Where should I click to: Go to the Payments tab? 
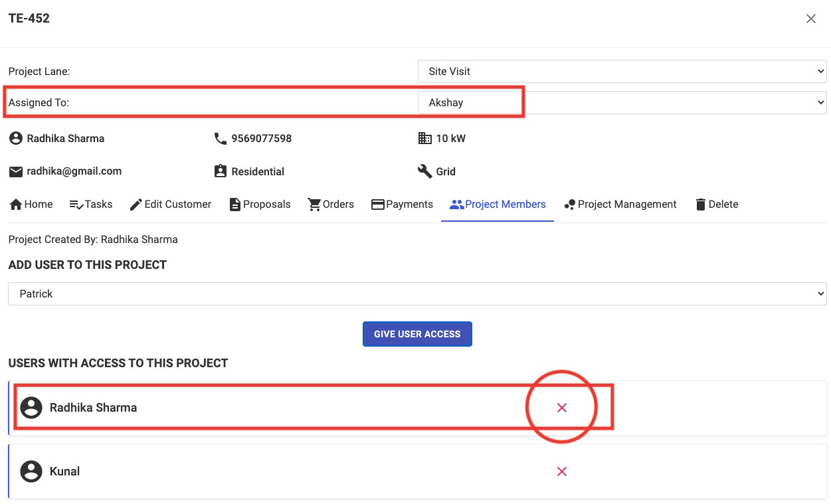[402, 205]
